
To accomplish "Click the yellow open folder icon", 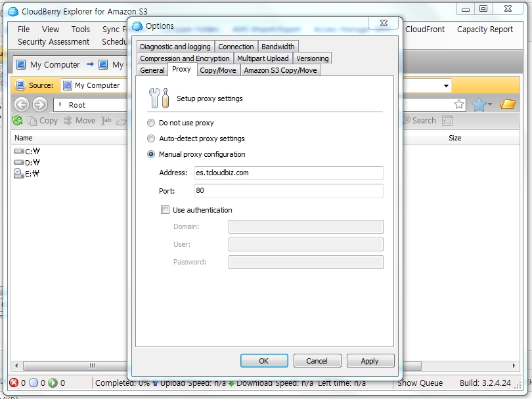I will [508, 104].
